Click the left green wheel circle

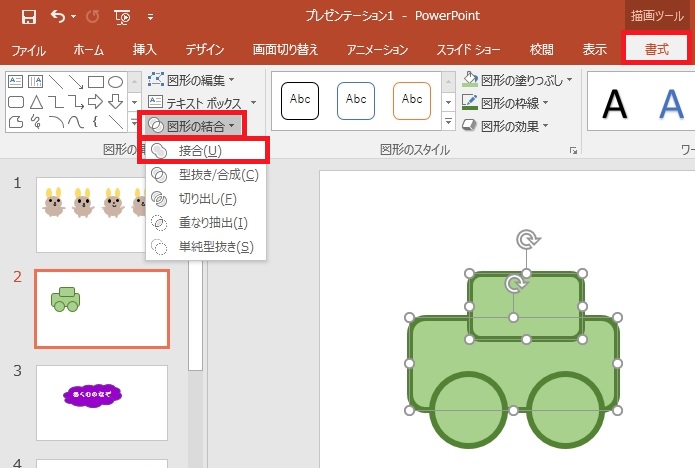469,410
